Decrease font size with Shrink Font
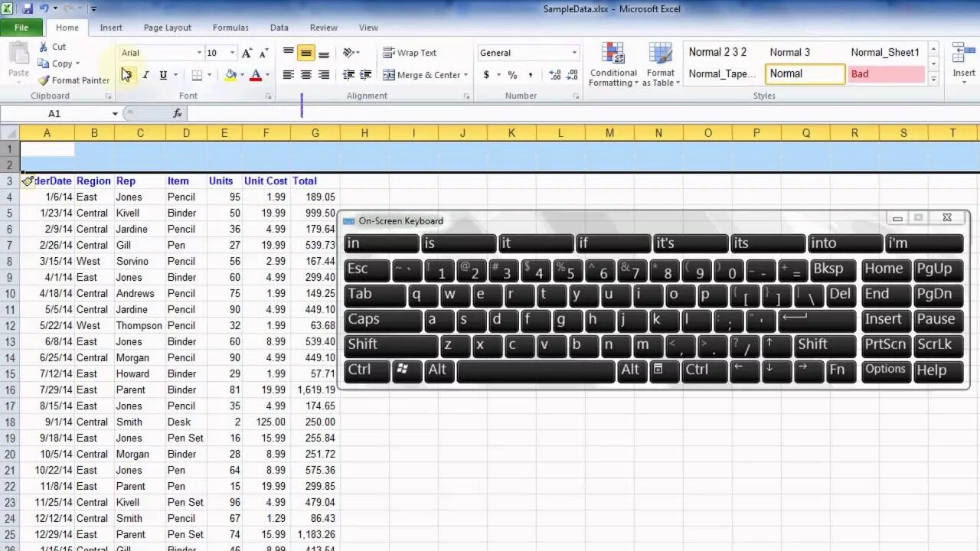 (x=263, y=53)
